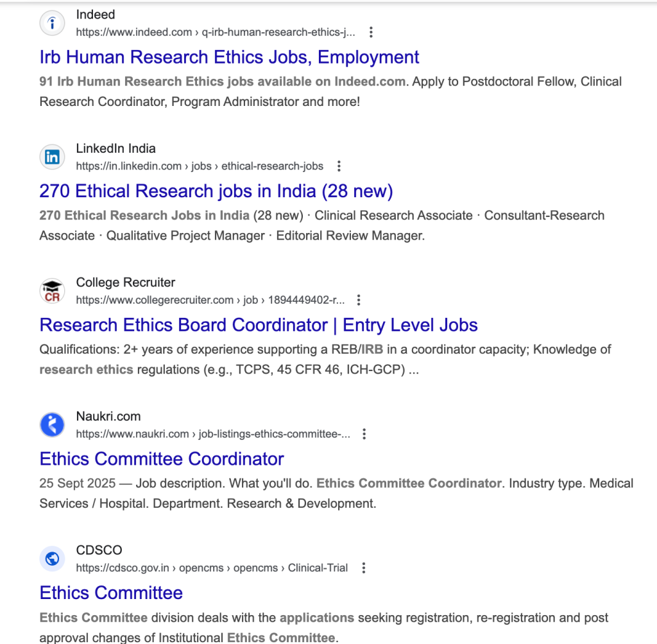Viewport: 657px width, 644px height.
Task: Click the Naukri.com favicon
Action: coord(53,425)
